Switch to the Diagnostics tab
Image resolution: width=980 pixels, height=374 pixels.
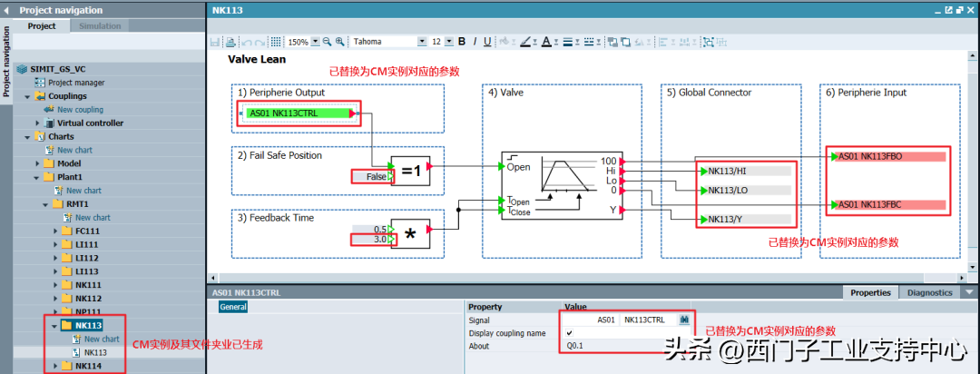(x=929, y=292)
